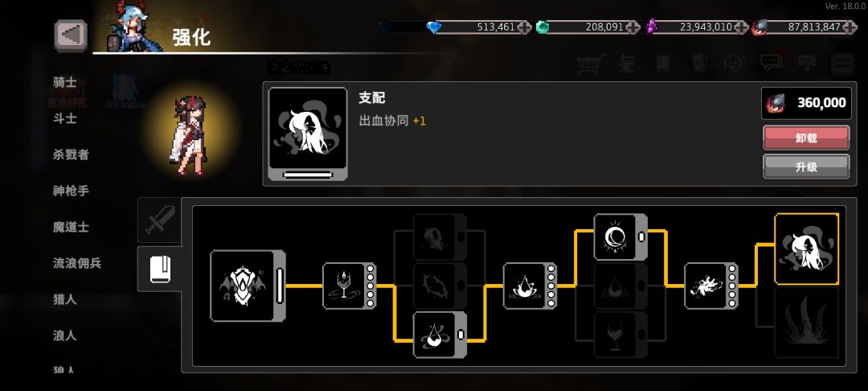Select the dimmed thorn ring skill node
The image size is (868, 391).
click(440, 286)
